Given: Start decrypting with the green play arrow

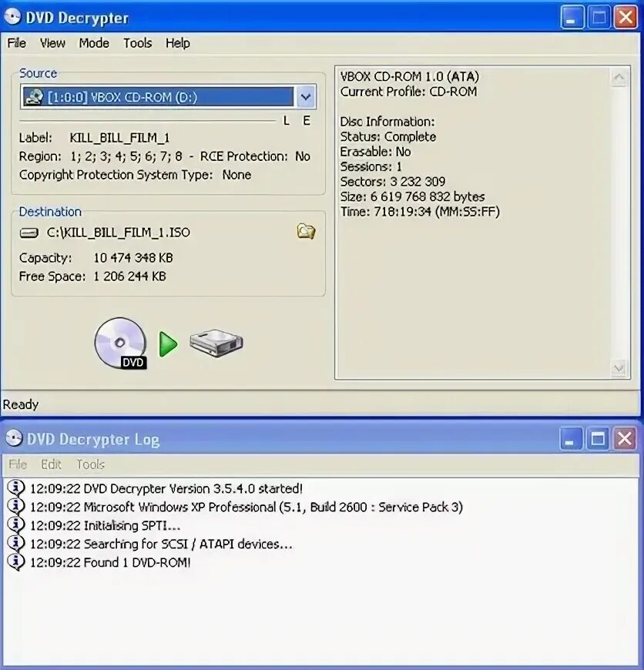Looking at the screenshot, I should point(168,344).
